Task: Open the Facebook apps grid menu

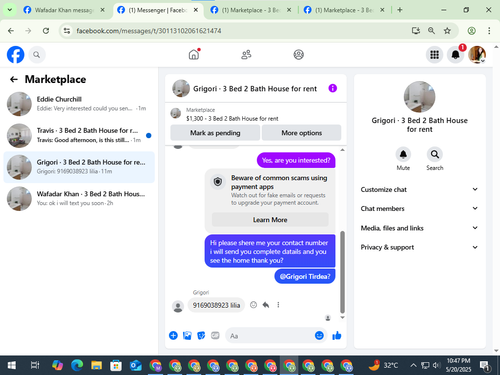Action: 434,55
